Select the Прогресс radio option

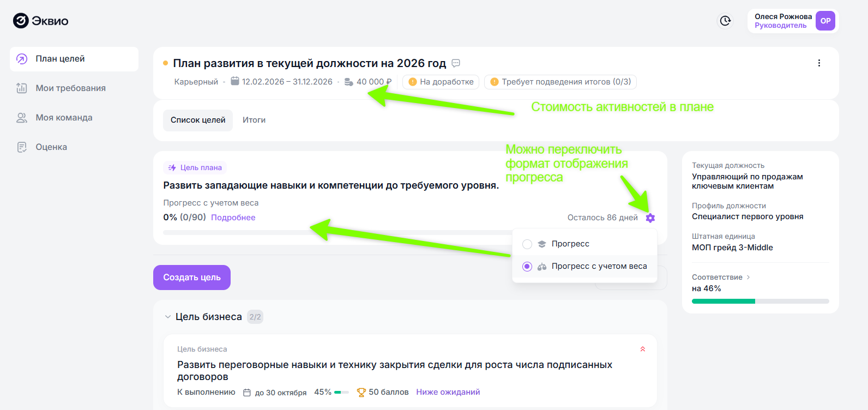point(527,244)
